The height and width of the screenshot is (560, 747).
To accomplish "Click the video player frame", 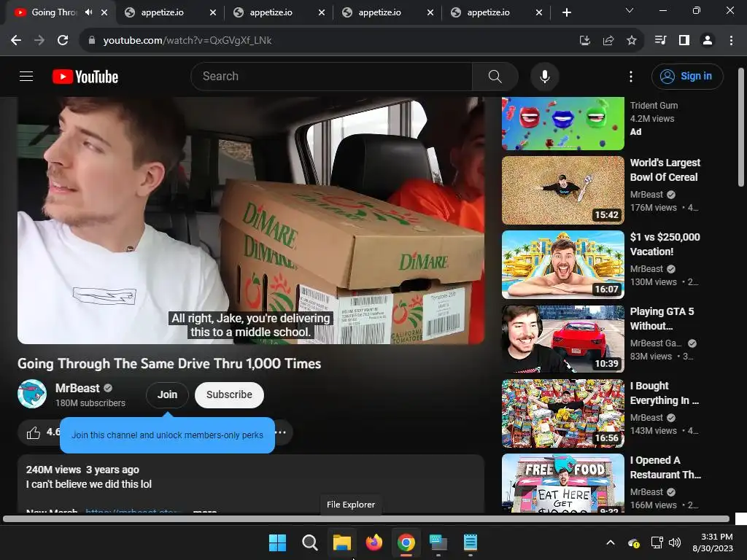I will [251, 220].
